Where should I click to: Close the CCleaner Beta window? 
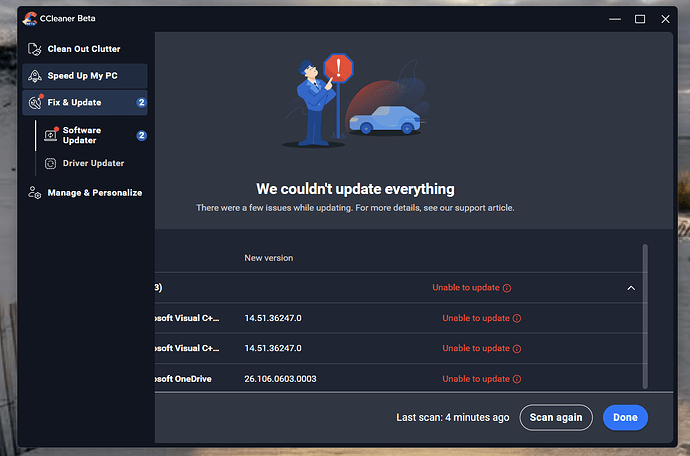[x=665, y=19]
